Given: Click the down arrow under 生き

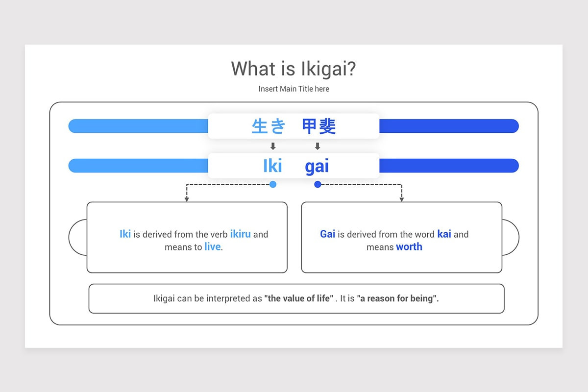Looking at the screenshot, I should (x=273, y=146).
